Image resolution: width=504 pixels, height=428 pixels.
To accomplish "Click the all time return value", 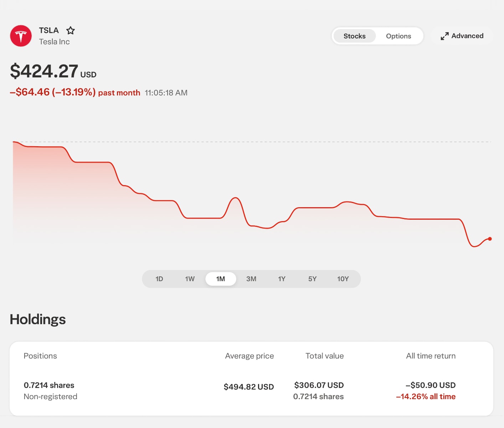I will [x=431, y=385].
